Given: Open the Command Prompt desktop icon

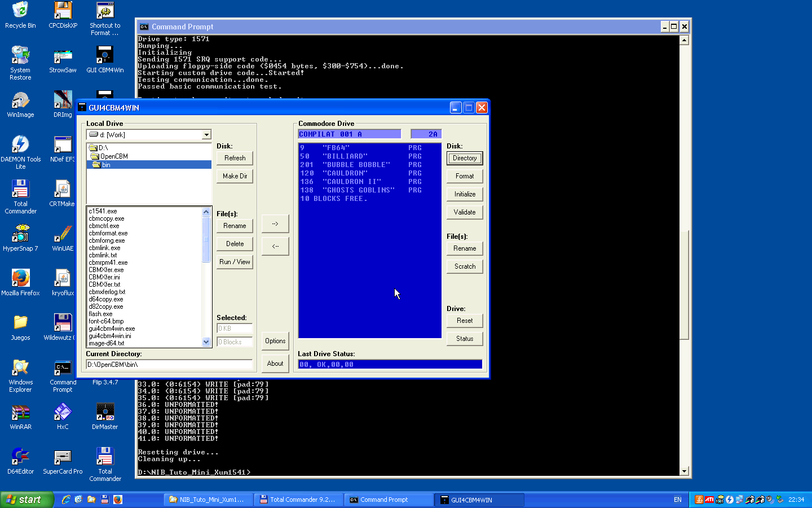Looking at the screenshot, I should pyautogui.click(x=63, y=376).
